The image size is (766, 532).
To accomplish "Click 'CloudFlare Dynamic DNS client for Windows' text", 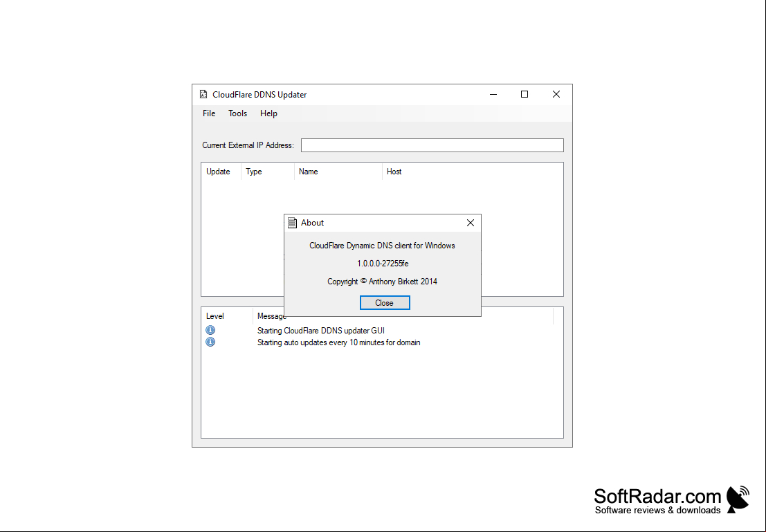I will point(382,245).
